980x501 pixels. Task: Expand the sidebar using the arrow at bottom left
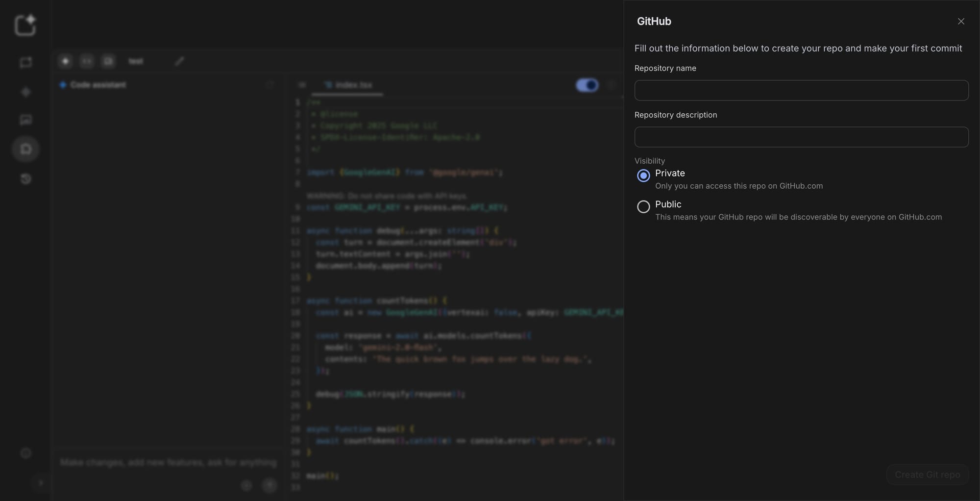click(41, 483)
